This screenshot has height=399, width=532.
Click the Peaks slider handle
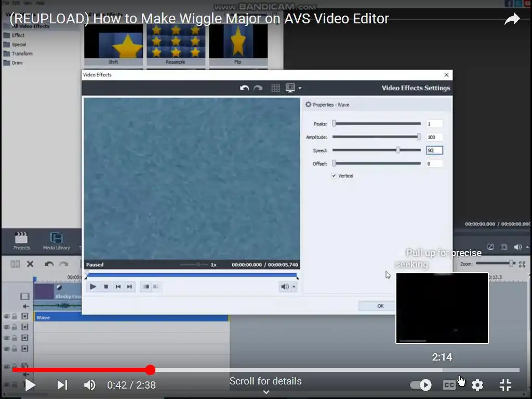[x=334, y=124]
